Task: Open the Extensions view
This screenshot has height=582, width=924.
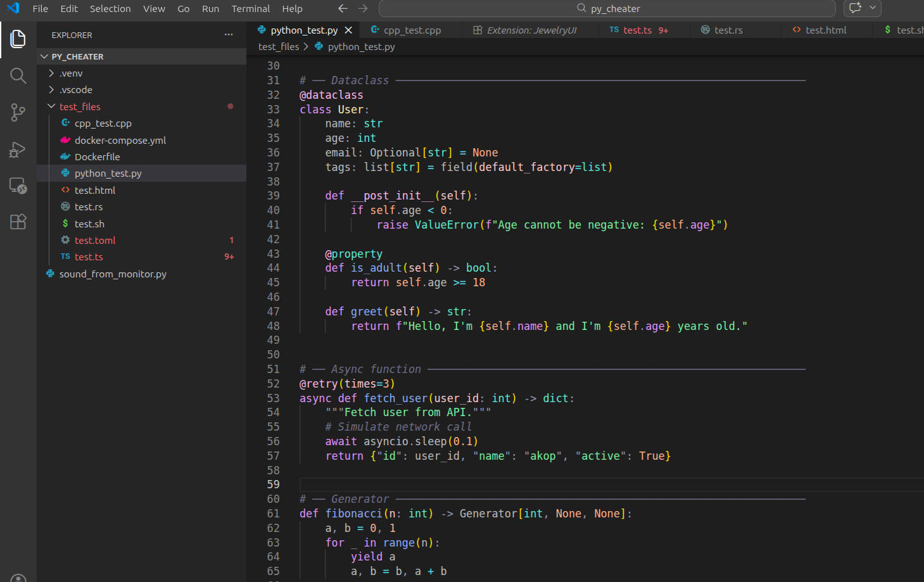Action: click(x=18, y=222)
